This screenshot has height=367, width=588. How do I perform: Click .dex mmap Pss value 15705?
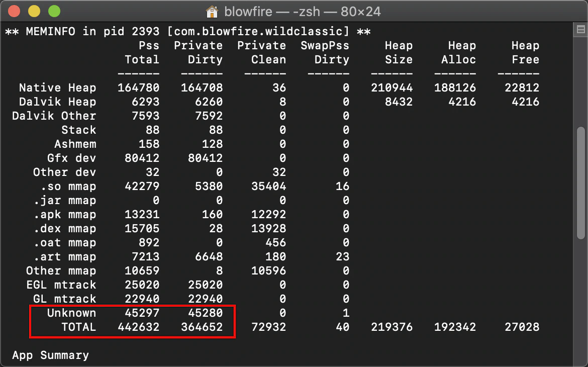pyautogui.click(x=142, y=228)
